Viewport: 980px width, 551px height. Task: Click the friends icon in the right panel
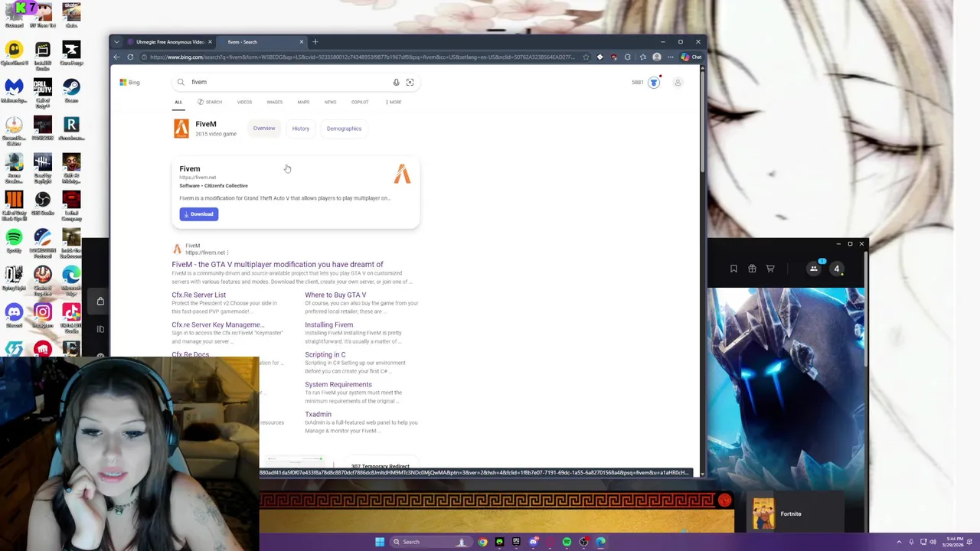click(x=814, y=269)
